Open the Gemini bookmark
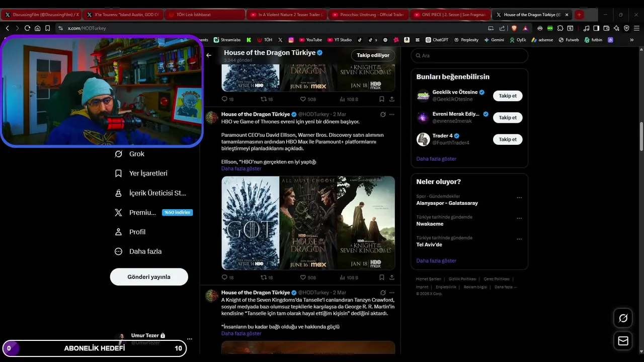Viewport: 644px width, 362px height. (x=494, y=40)
